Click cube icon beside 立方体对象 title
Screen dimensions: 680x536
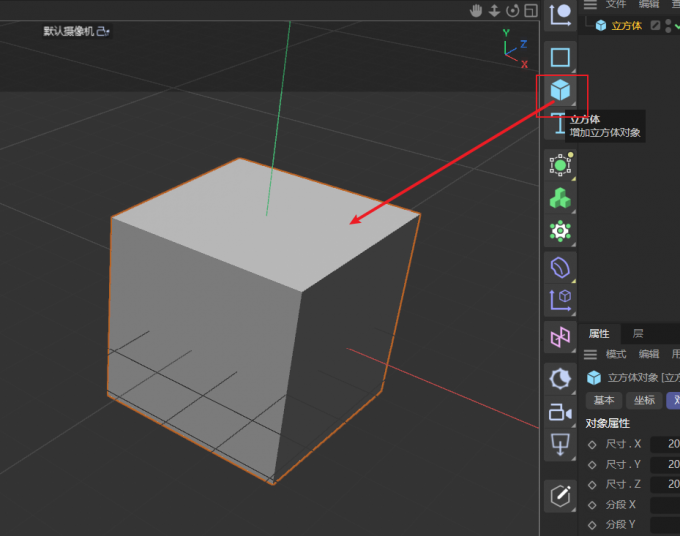pos(594,378)
